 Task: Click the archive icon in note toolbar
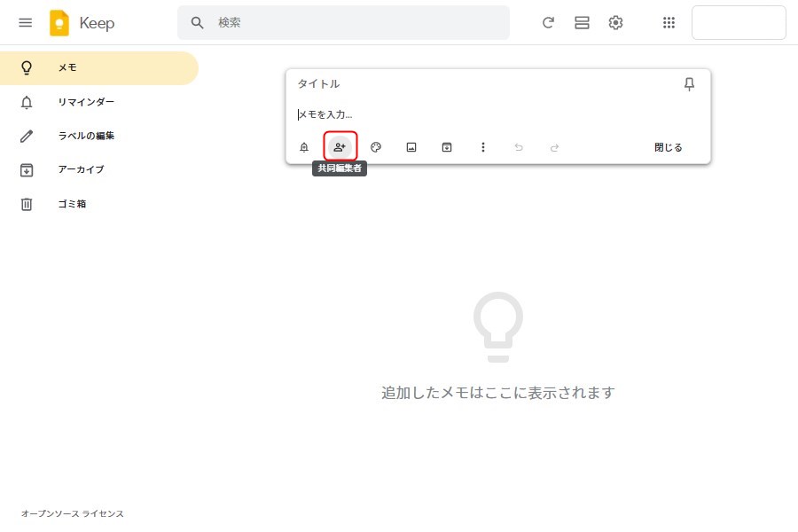(447, 147)
